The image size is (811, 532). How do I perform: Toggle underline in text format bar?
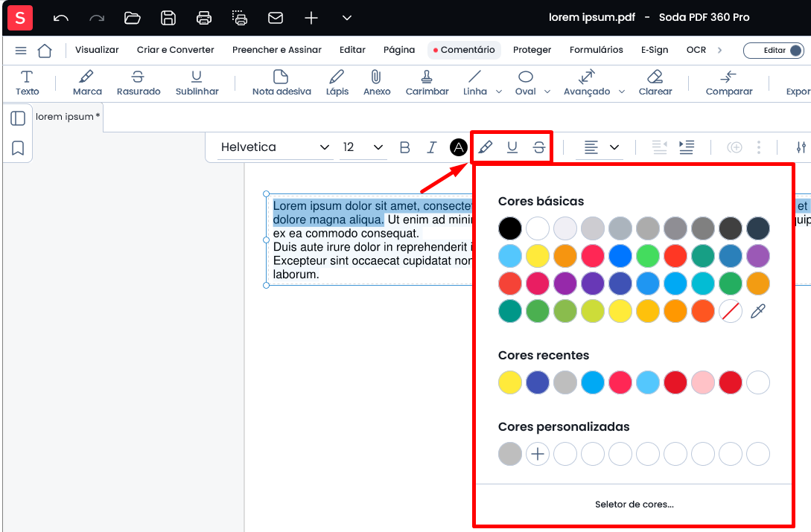coord(512,147)
